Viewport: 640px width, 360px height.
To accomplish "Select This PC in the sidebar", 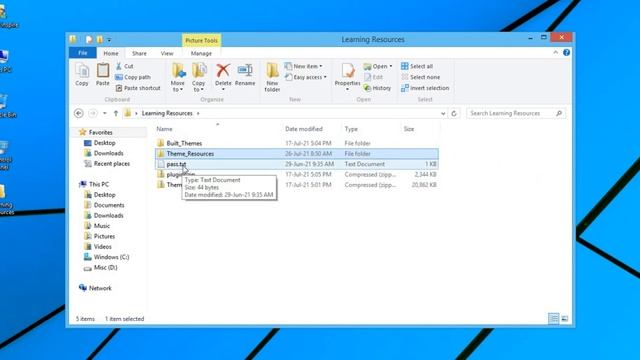I will (99, 184).
